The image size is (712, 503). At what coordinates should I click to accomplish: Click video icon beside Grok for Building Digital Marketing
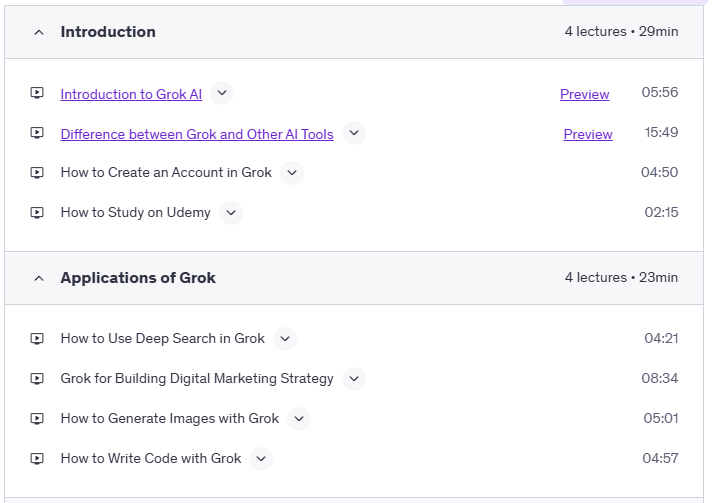pyautogui.click(x=37, y=378)
